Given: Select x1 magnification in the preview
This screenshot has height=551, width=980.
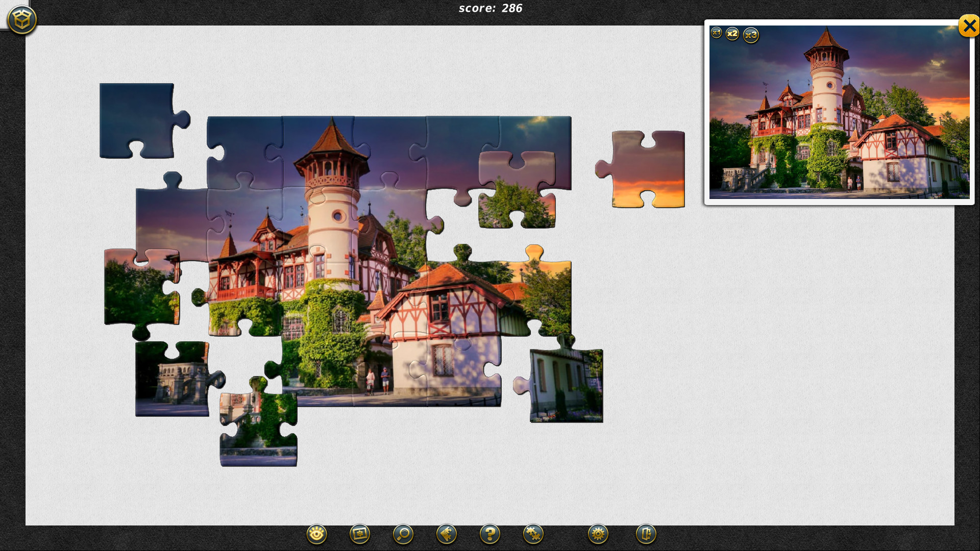Looking at the screenshot, I should click(x=717, y=32).
